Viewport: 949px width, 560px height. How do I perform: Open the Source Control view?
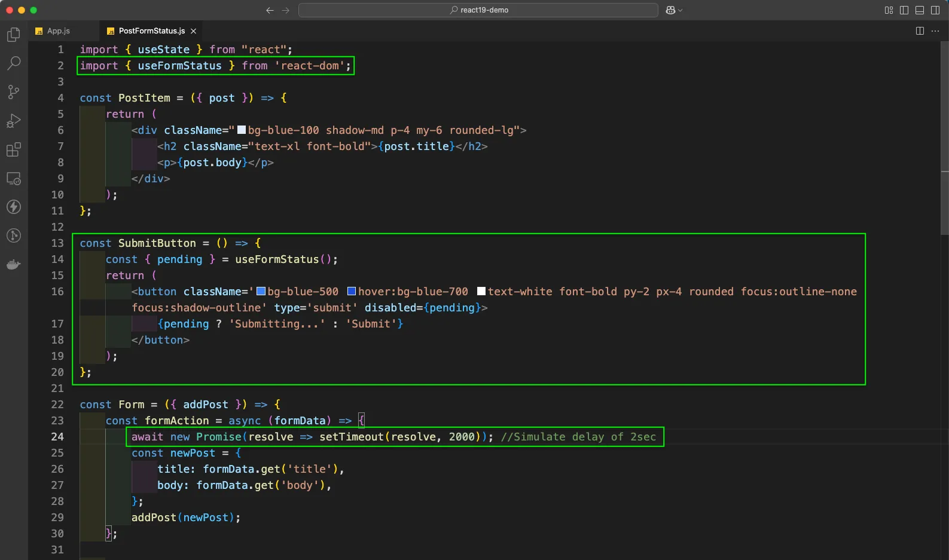tap(14, 91)
